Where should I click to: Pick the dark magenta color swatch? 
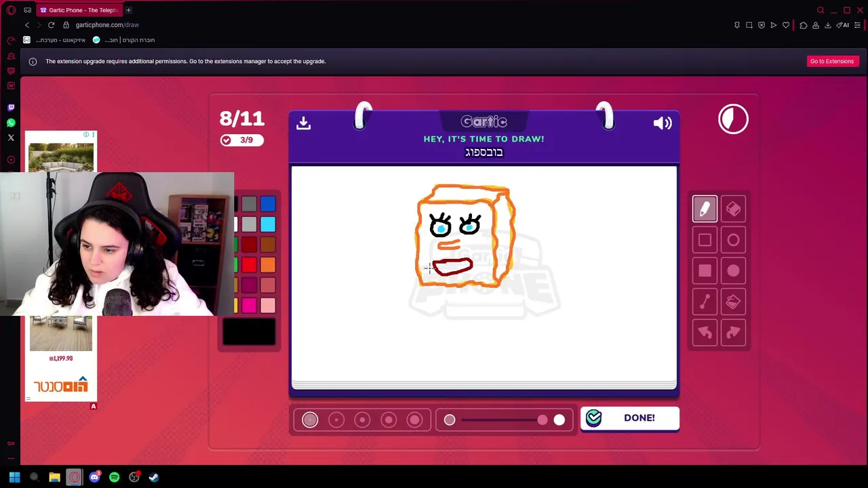249,285
